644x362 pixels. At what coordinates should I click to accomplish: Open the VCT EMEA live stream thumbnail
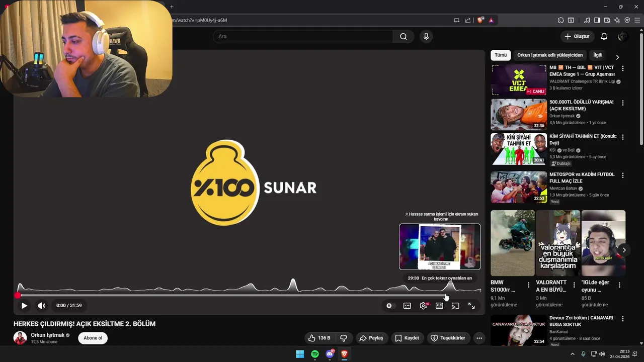tap(519, 80)
